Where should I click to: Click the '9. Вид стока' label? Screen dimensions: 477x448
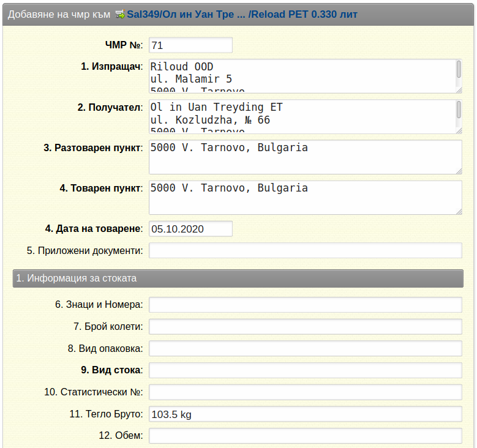coord(112,370)
